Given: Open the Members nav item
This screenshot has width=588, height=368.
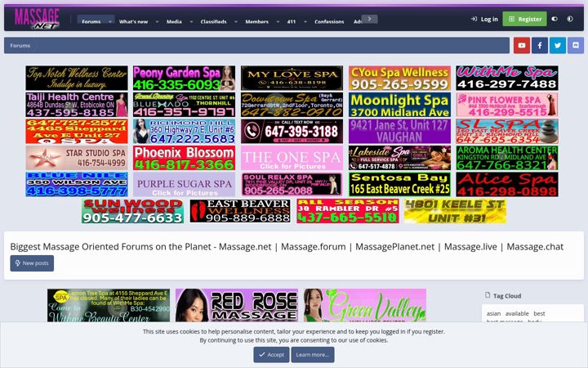Looking at the screenshot, I should tap(257, 21).
